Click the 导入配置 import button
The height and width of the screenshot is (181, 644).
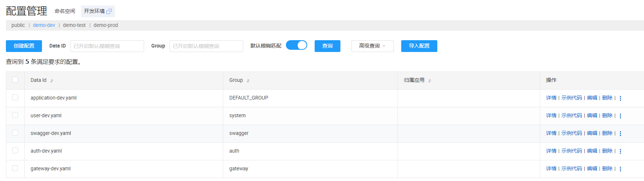point(419,46)
